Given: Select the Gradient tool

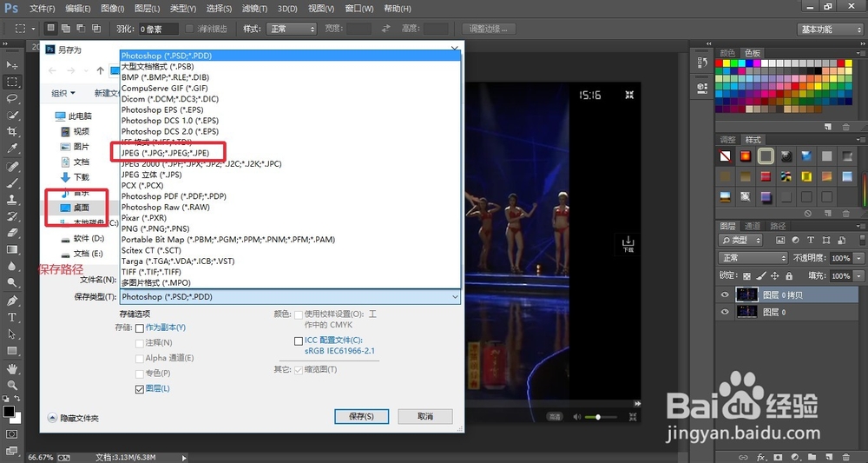Looking at the screenshot, I should pyautogui.click(x=11, y=250).
